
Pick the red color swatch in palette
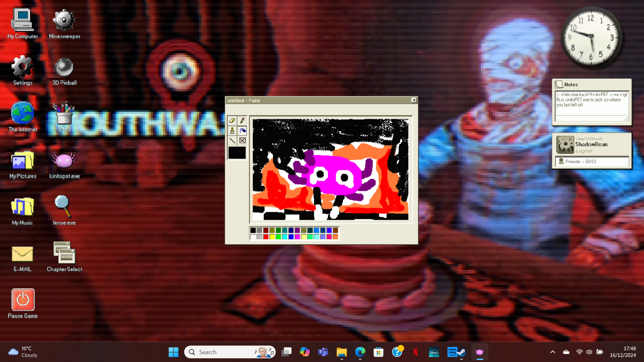(x=266, y=237)
